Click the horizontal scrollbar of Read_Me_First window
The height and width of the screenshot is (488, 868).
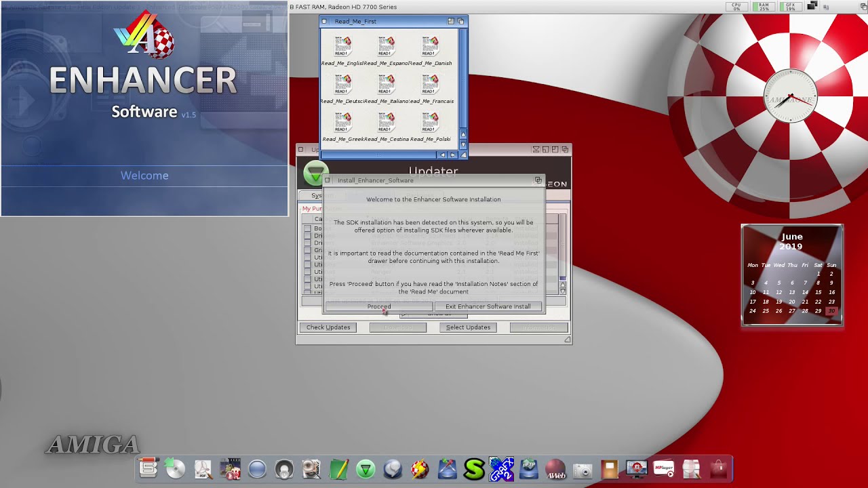[x=379, y=155]
